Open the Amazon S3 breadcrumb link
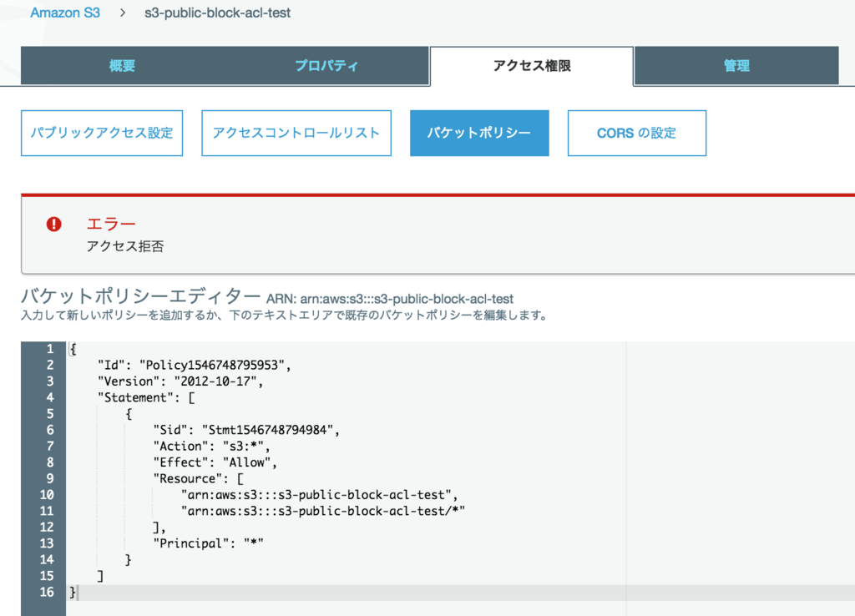This screenshot has width=855, height=616. point(65,13)
